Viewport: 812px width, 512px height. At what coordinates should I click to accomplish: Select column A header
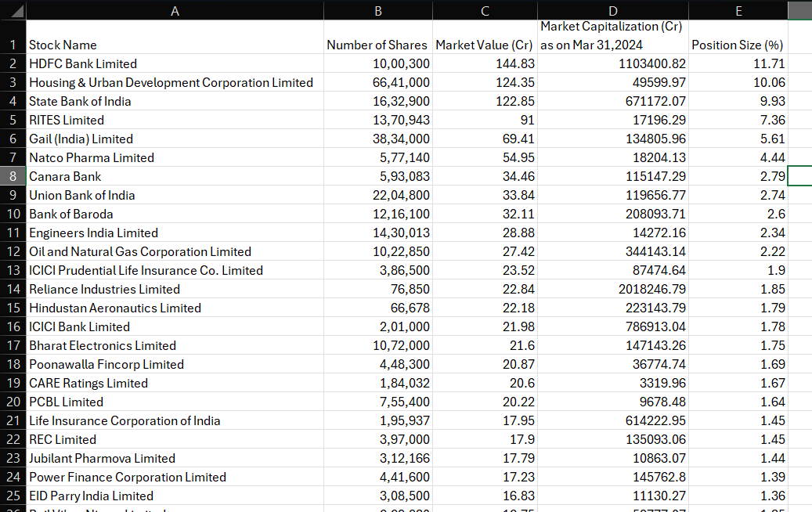(174, 10)
